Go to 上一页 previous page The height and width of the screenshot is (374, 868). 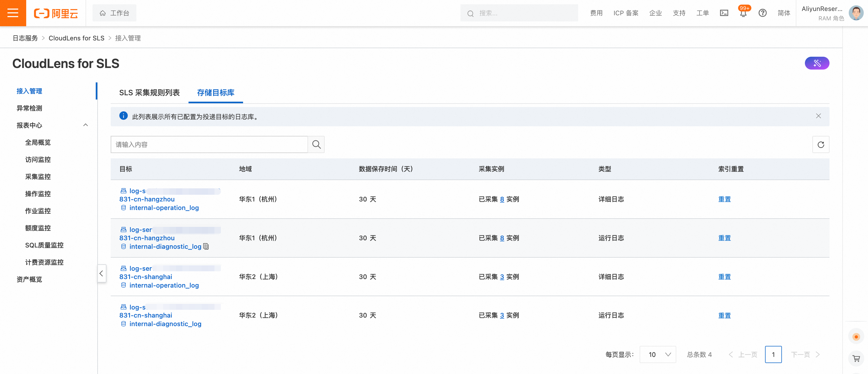pyautogui.click(x=743, y=355)
